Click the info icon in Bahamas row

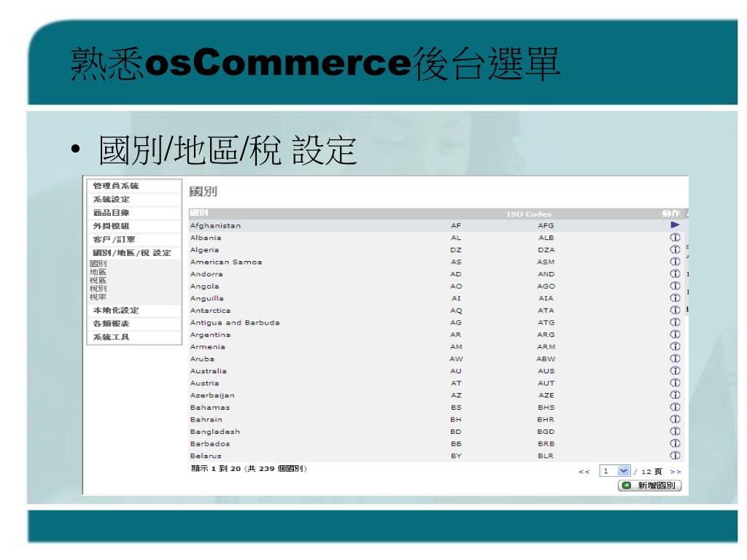point(675,407)
